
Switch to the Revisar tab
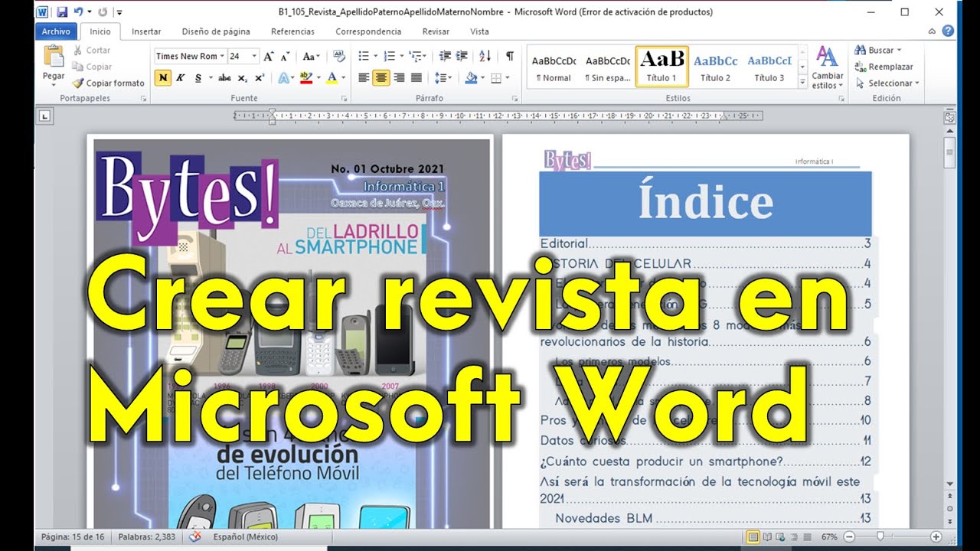point(436,31)
